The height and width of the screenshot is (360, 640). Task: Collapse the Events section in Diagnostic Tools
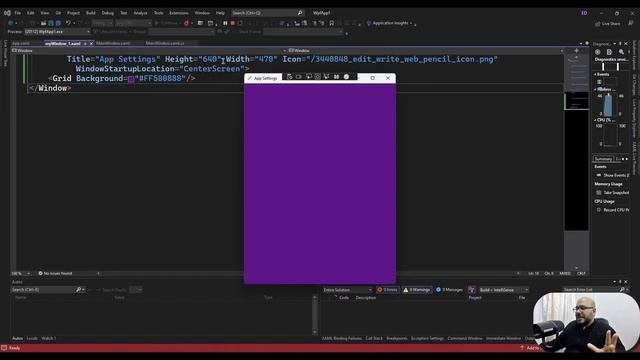tap(595, 74)
